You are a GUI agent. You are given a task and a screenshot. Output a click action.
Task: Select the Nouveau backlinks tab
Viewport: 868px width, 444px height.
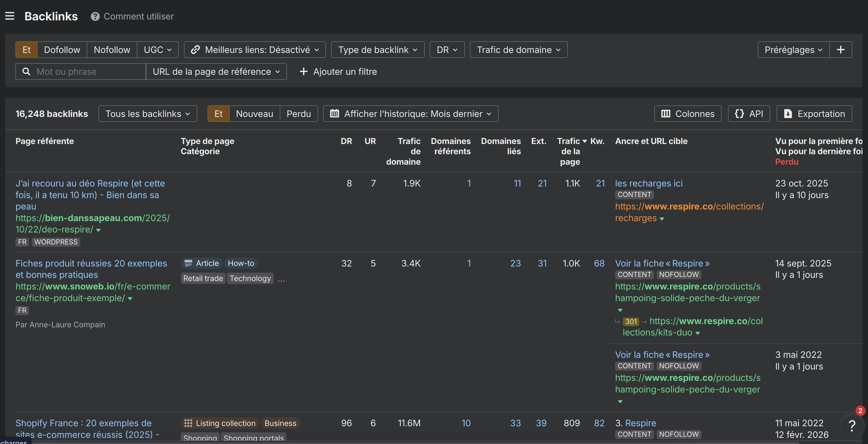(254, 114)
